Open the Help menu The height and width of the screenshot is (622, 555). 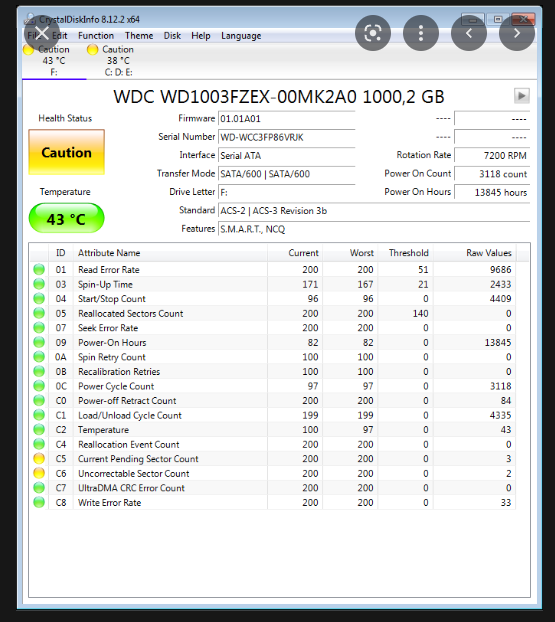pyautogui.click(x=201, y=36)
